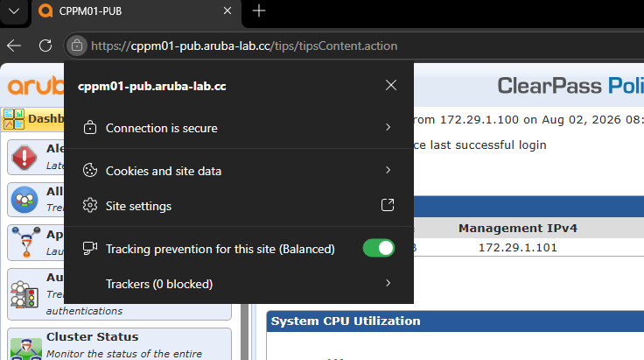Select the Dashboard menu item
Viewport: 644px width, 360px height.
coord(33,119)
